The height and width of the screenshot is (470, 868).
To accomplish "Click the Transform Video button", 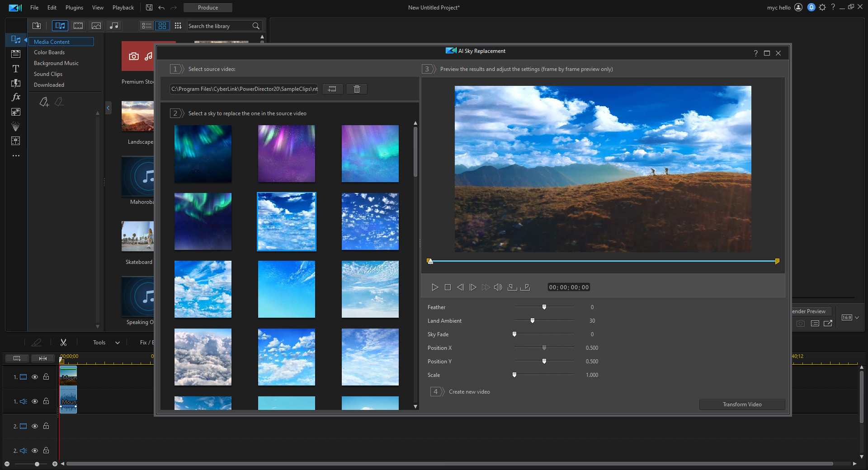I will tap(741, 404).
